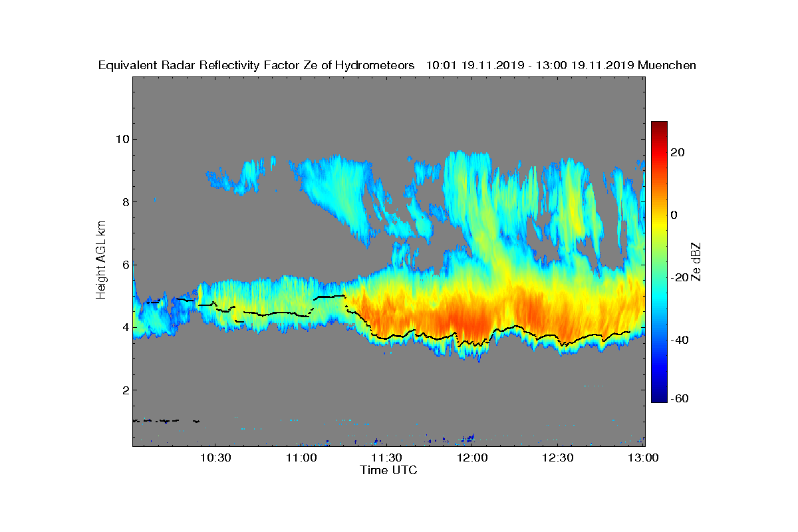The image size is (798, 532).
Task: Click the Ze dBZ colorbar title
Action: pyautogui.click(x=696, y=261)
